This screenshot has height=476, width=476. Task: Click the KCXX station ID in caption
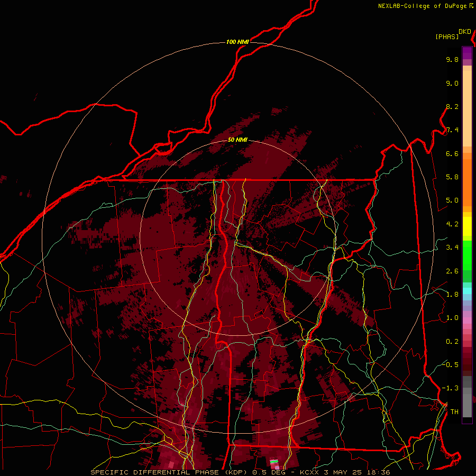point(310,472)
